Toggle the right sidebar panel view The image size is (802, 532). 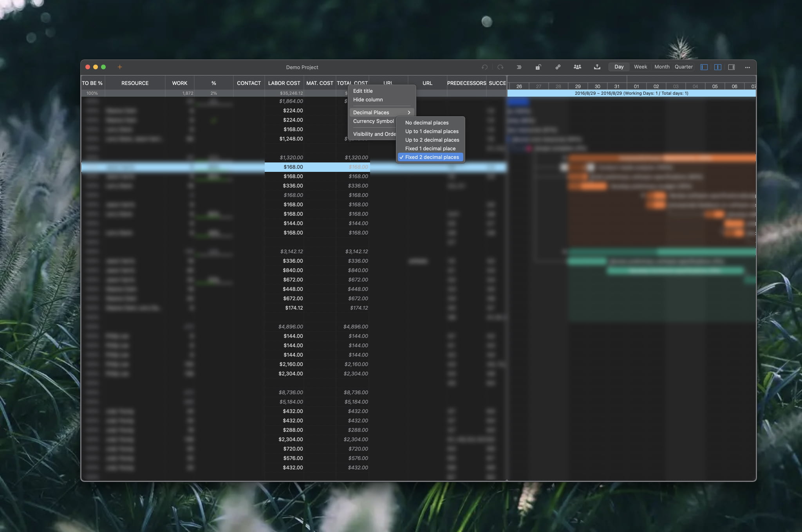732,67
